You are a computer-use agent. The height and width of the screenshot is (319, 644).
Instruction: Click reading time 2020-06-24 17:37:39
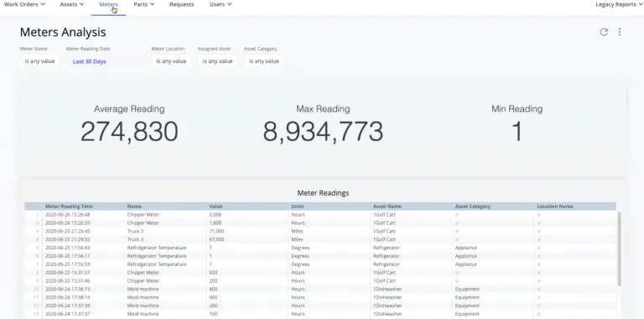pos(68,306)
